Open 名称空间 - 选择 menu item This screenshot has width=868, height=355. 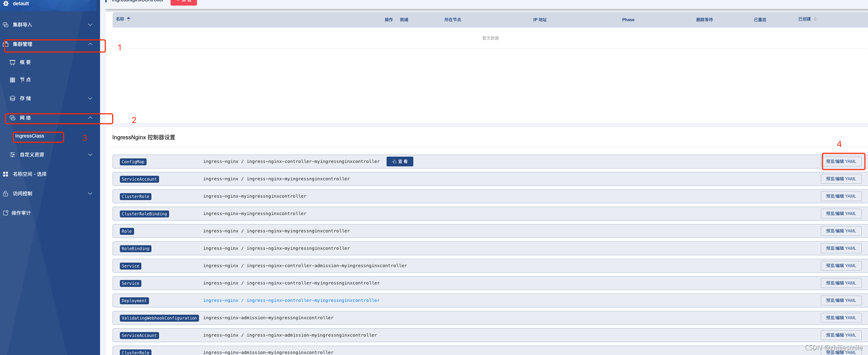(30, 174)
